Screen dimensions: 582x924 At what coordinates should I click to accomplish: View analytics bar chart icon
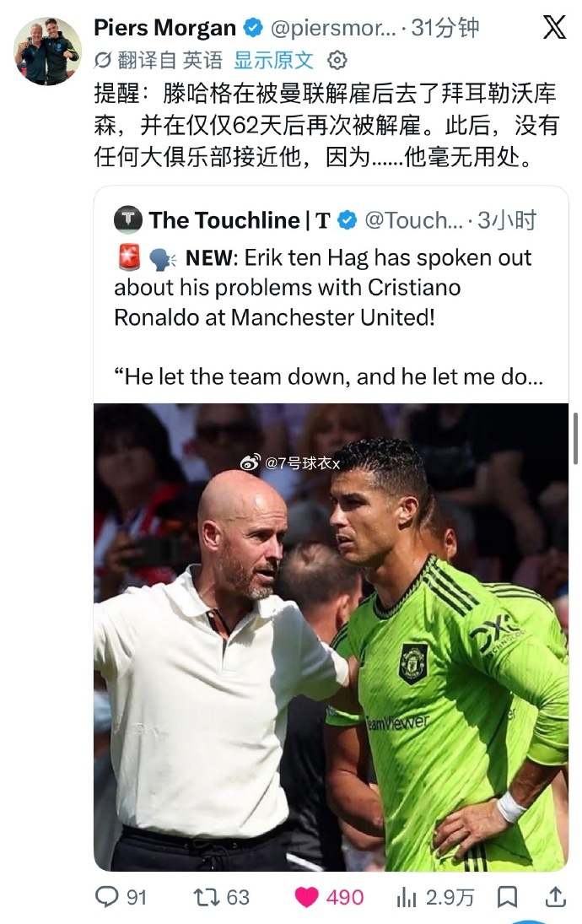point(407,898)
